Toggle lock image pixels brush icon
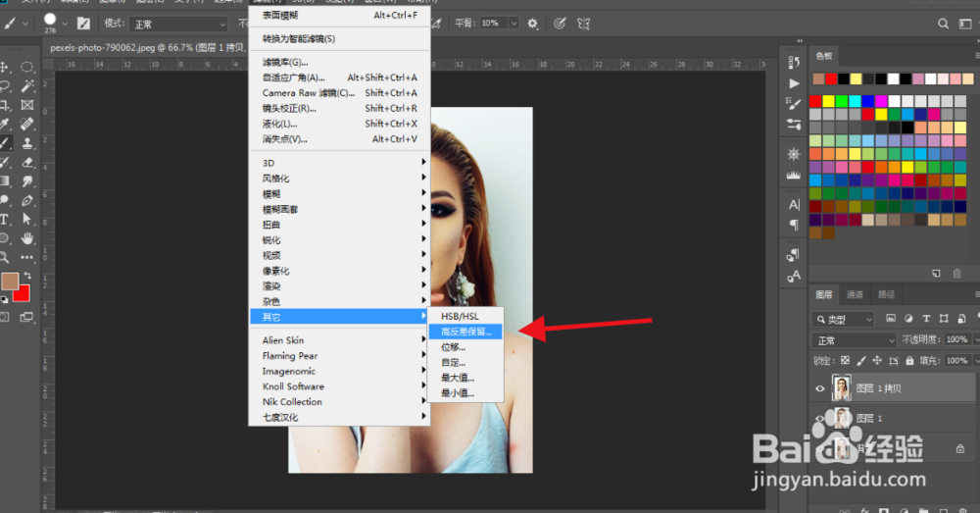Viewport: 980px width, 513px height. [x=861, y=360]
